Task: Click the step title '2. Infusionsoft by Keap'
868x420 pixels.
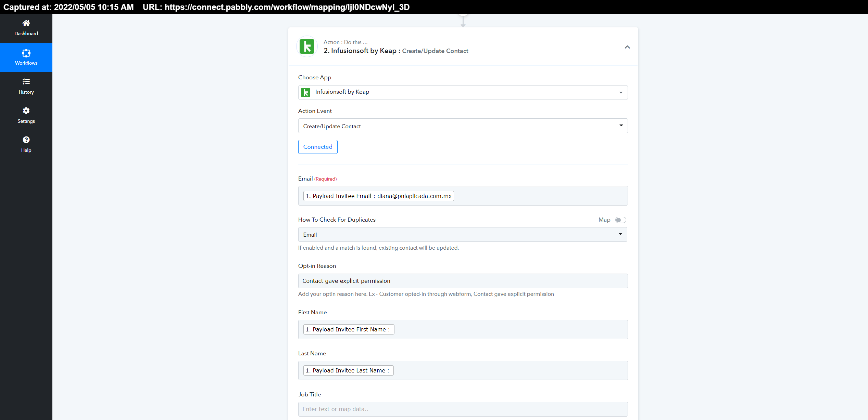Action: pos(360,51)
